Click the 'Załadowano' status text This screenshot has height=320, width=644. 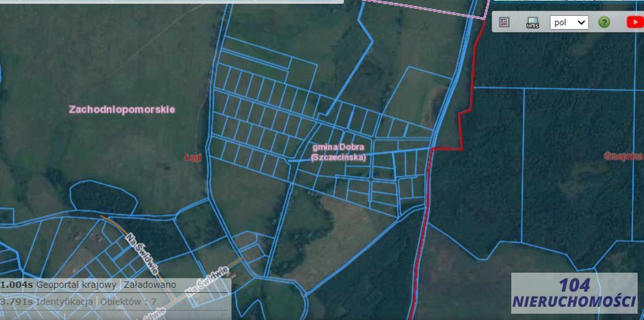(x=150, y=285)
